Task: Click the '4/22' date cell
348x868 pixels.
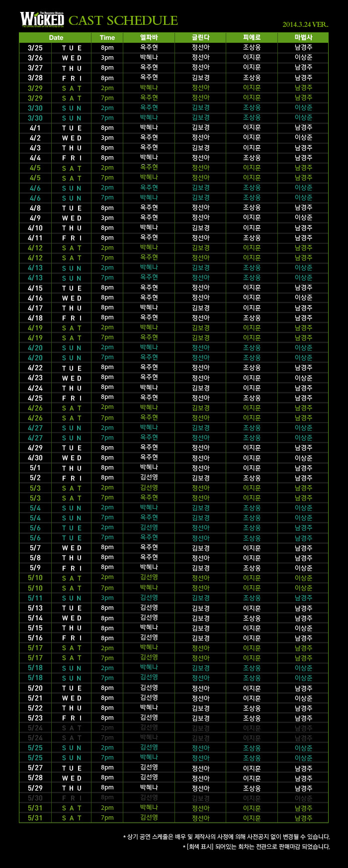Action: click(35, 368)
